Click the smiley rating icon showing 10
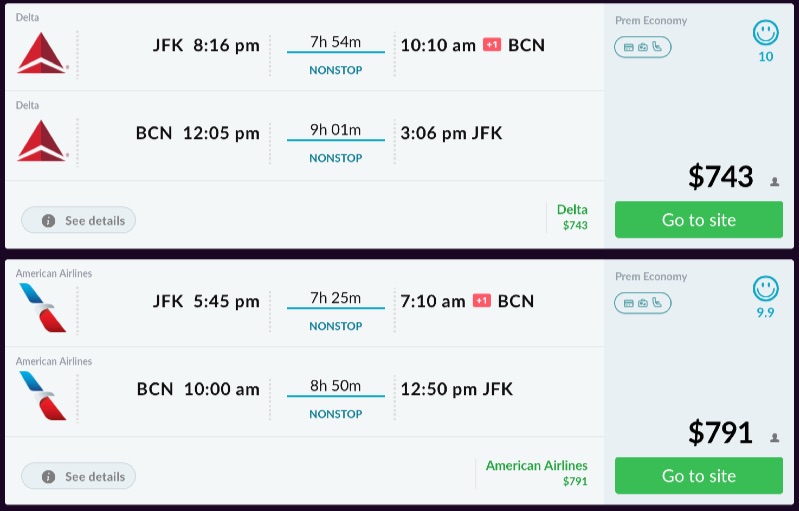Viewport: 799px width, 511px height. [766, 33]
